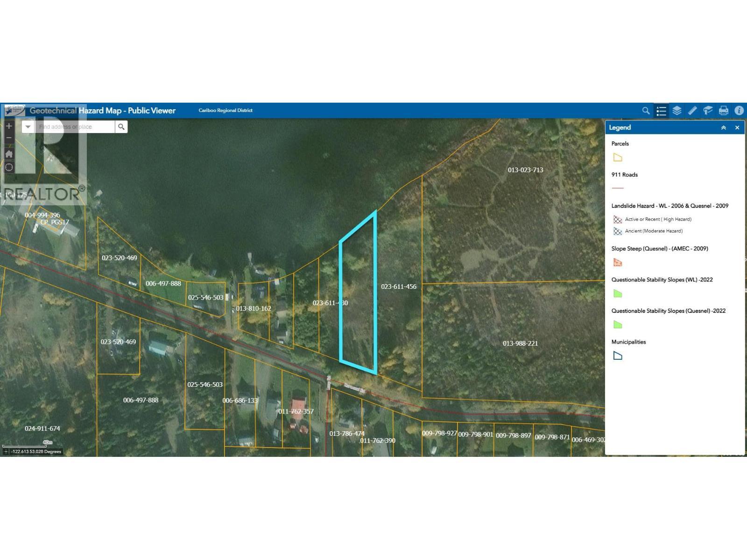The image size is (747, 560).
Task: Toggle the Legend widget list icon
Action: tap(661, 111)
